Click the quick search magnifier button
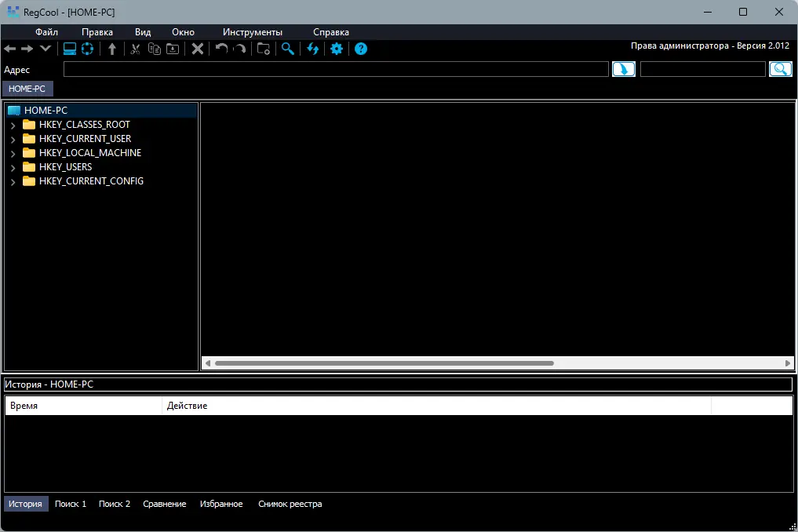This screenshot has height=532, width=798. coord(781,69)
